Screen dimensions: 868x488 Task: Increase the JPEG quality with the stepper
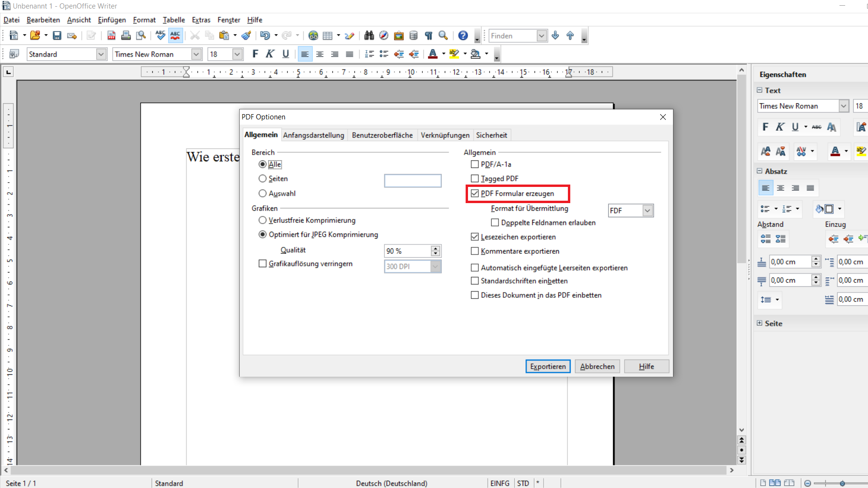pyautogui.click(x=435, y=248)
